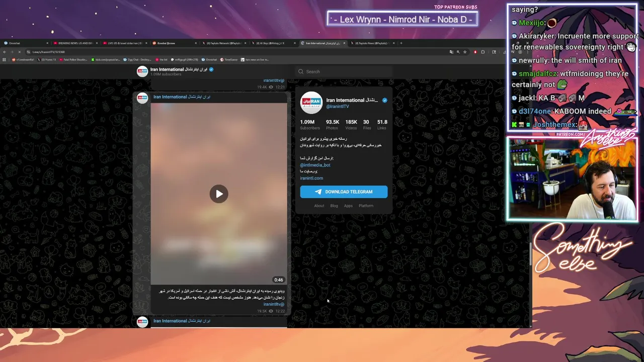Viewport: 644px width, 362px height.
Task: Bookmark this page with star icon
Action: coord(465,52)
